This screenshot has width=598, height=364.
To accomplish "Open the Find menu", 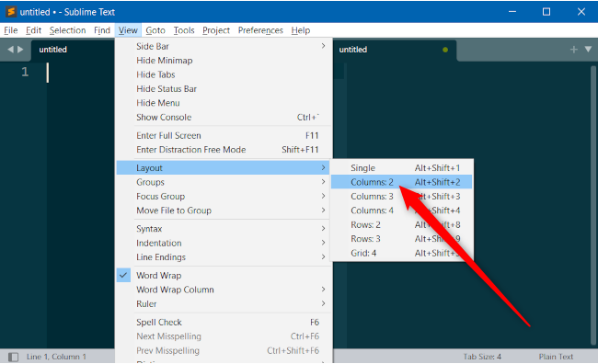I will (102, 30).
